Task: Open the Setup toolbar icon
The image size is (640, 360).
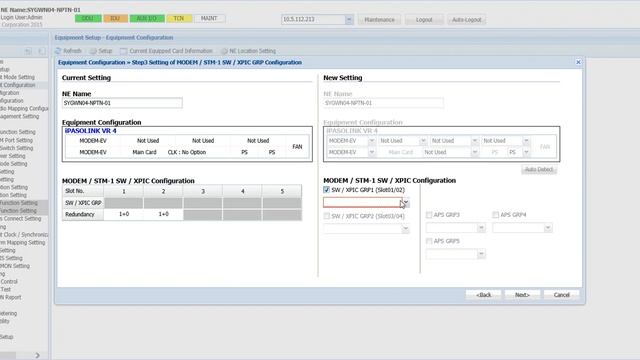Action: click(100, 51)
